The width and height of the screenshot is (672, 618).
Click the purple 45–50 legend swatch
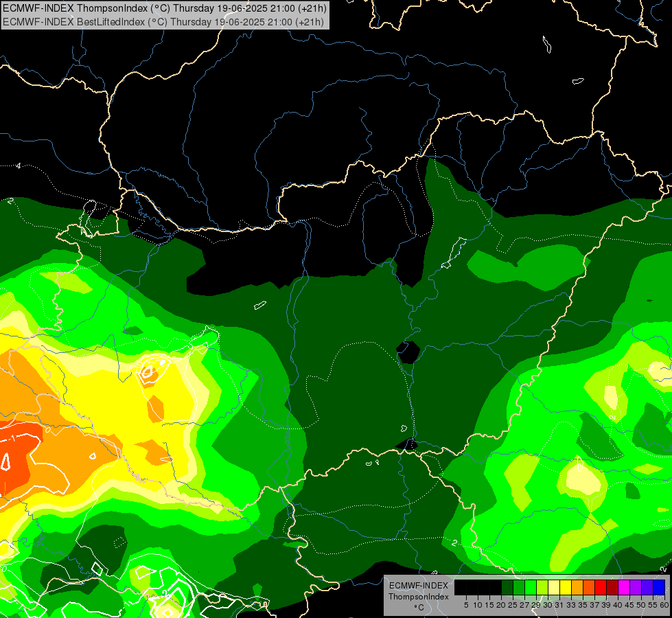[x=636, y=587]
